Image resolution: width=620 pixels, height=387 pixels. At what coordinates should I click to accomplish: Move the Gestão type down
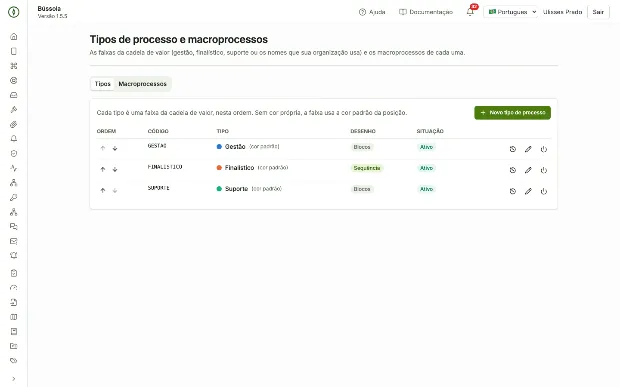115,148
